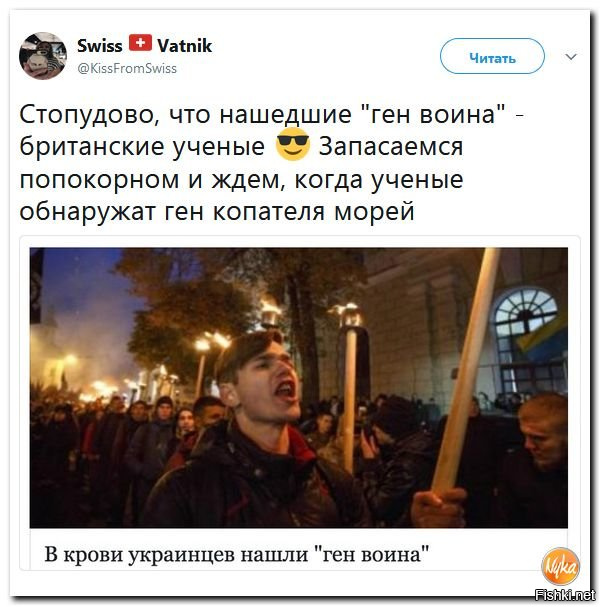Click the Swiss flag emoji in name

coord(140,43)
